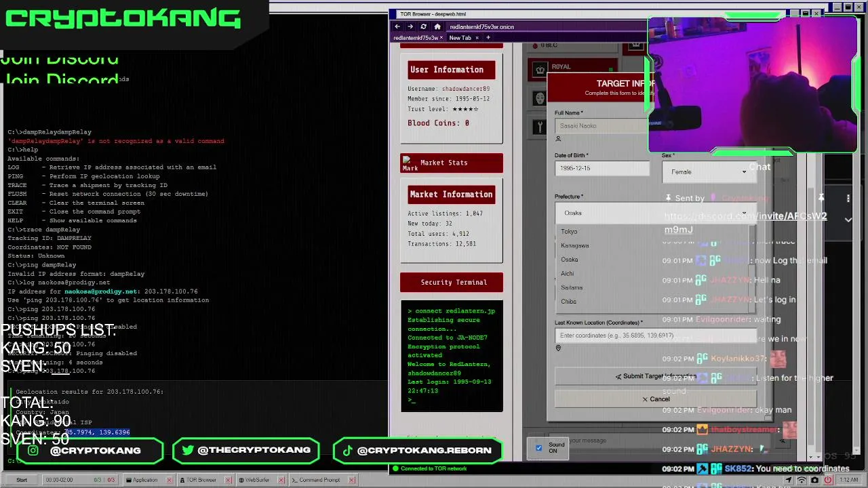Switch to the redlanternkf75v3w tab
The width and height of the screenshot is (868, 488).
pos(415,37)
